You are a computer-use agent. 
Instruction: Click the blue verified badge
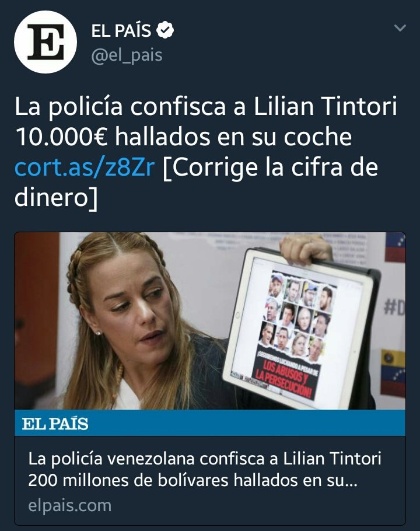point(165,30)
